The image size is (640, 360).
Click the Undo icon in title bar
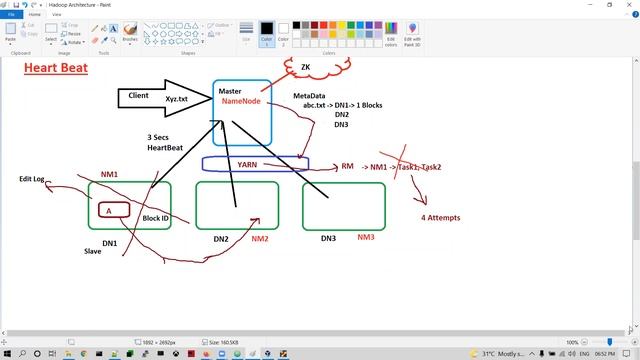tap(24, 5)
